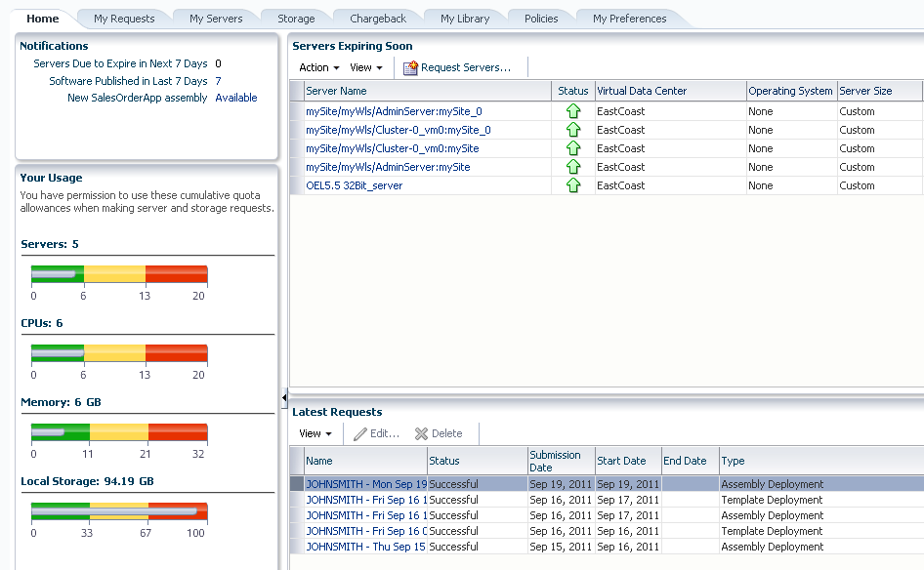This screenshot has height=570, width=924.
Task: Open the My Library tab
Action: 465,19
